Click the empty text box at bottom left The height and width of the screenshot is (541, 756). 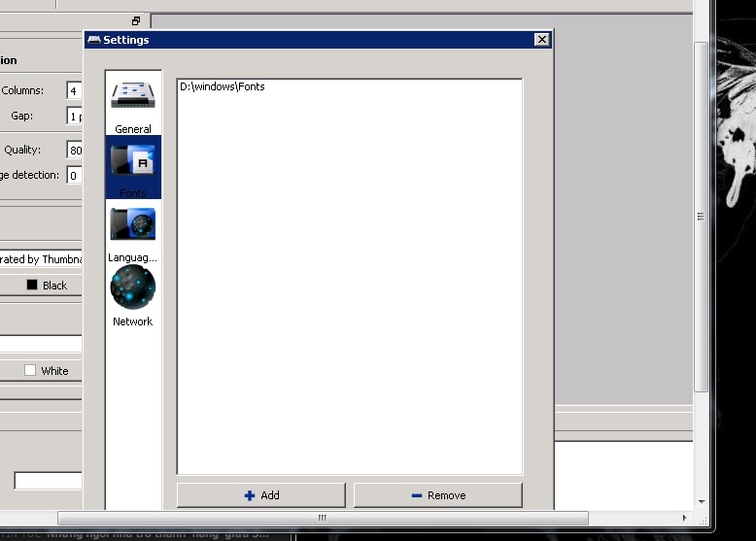click(x=48, y=481)
